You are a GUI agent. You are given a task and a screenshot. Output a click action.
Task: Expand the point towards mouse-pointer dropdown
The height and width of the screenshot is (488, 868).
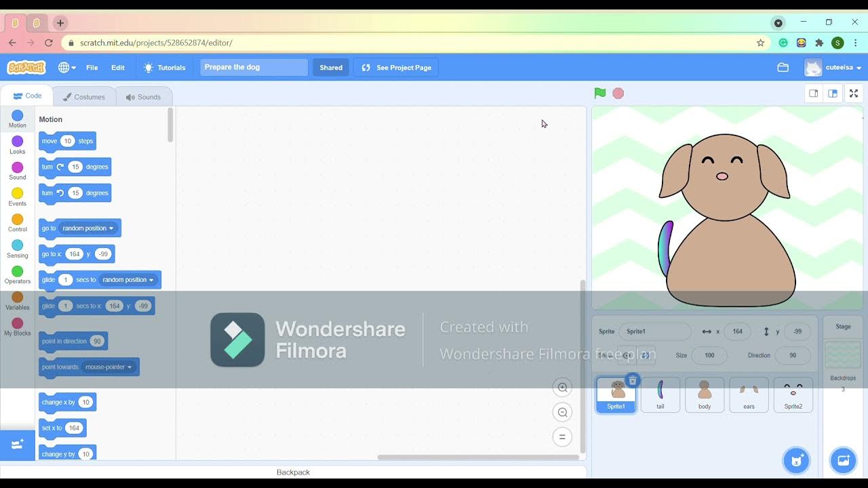point(108,367)
